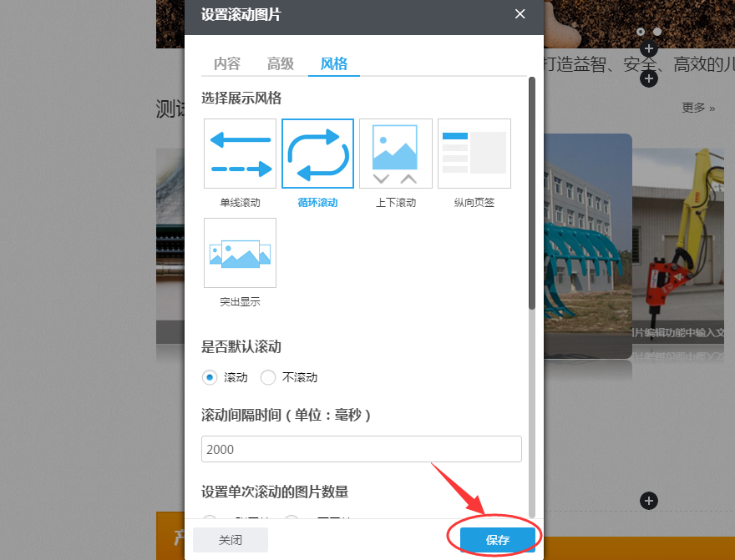Click the second carousel dot indicator
The image size is (735, 560).
657,32
